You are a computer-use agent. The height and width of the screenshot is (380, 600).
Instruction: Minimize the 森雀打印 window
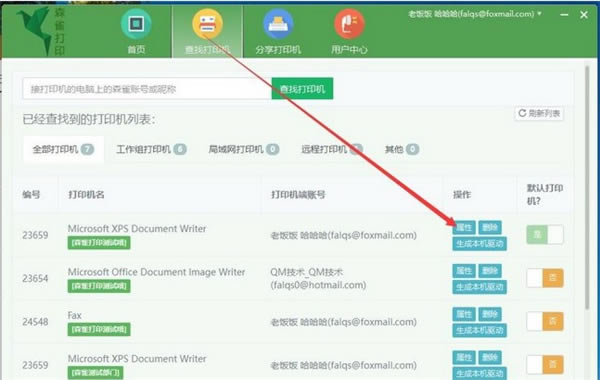(564, 15)
